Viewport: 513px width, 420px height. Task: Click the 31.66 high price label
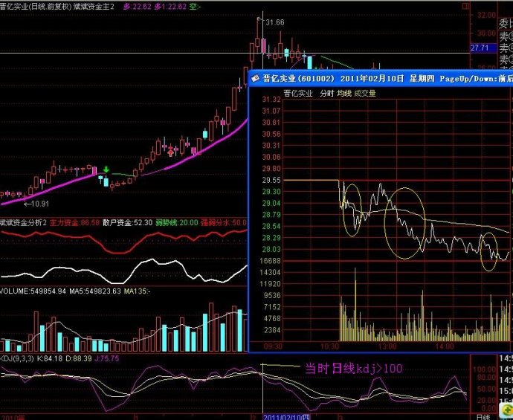pos(275,22)
